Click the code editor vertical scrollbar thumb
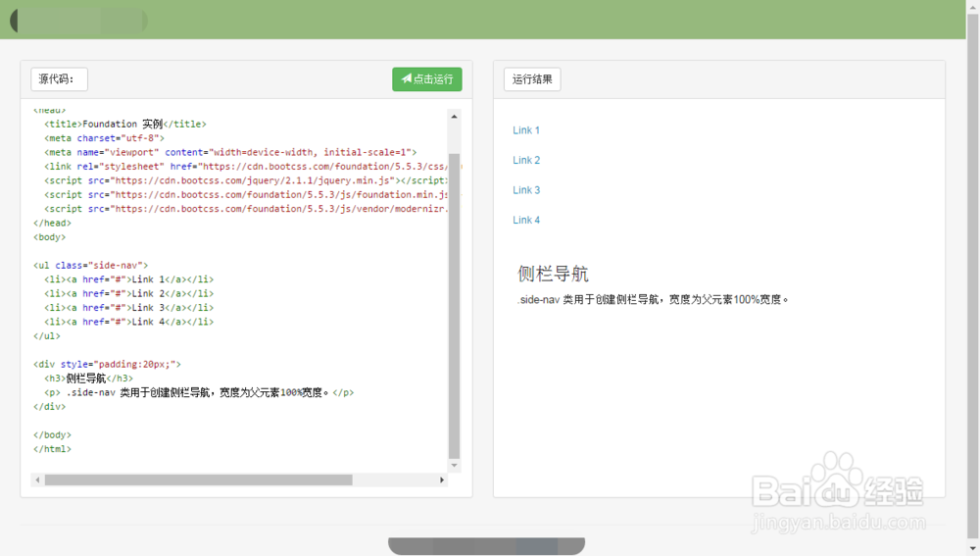 (455, 307)
